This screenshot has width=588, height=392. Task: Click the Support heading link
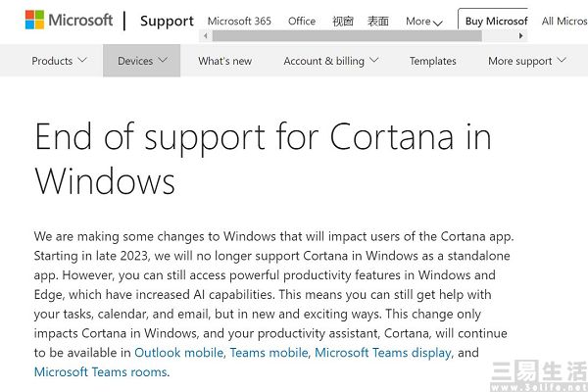point(167,21)
